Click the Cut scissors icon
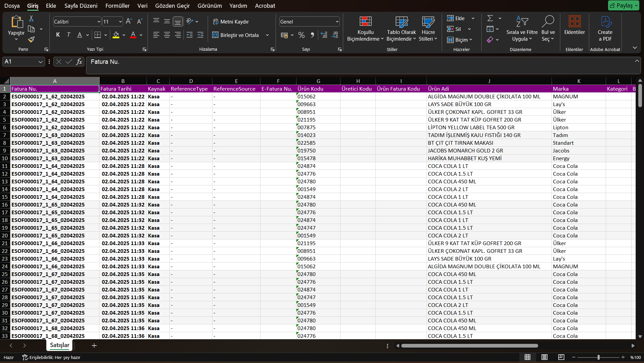 [31, 18]
